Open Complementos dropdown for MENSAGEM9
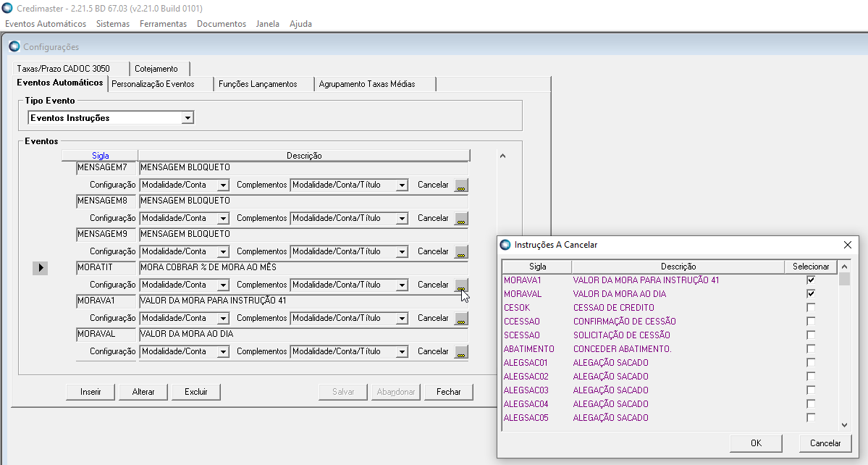Viewport: 868px width, 465px height. click(402, 251)
